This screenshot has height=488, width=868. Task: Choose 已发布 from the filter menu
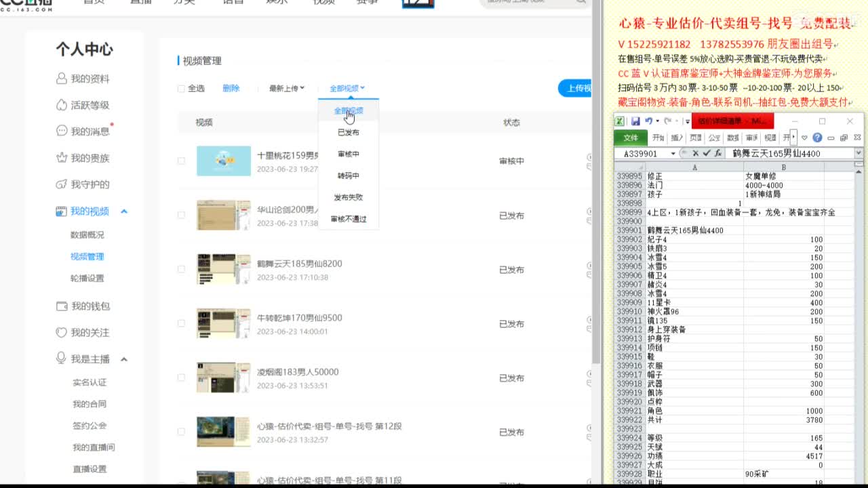[349, 132]
